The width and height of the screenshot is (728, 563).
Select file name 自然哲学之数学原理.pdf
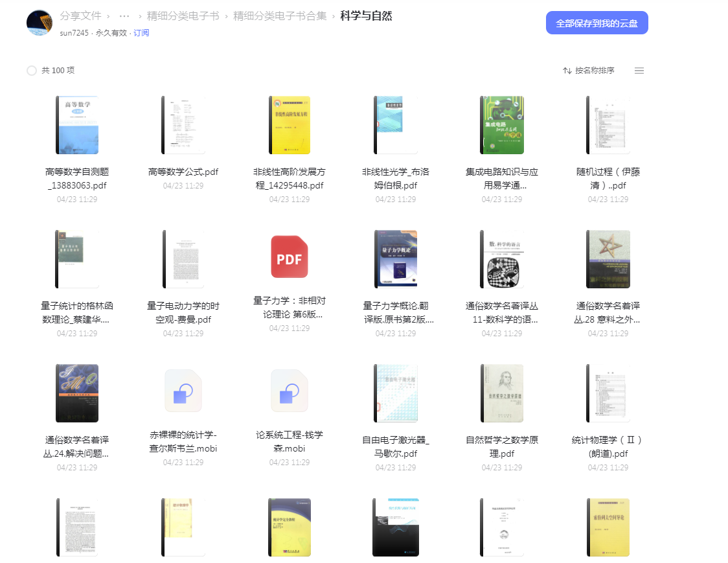pyautogui.click(x=502, y=446)
